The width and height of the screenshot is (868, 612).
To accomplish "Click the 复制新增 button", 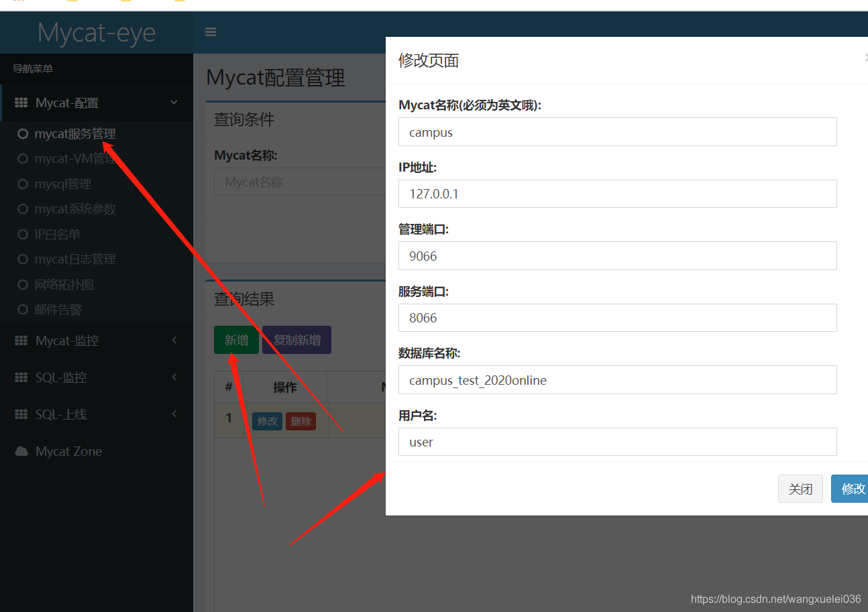I will click(x=296, y=340).
